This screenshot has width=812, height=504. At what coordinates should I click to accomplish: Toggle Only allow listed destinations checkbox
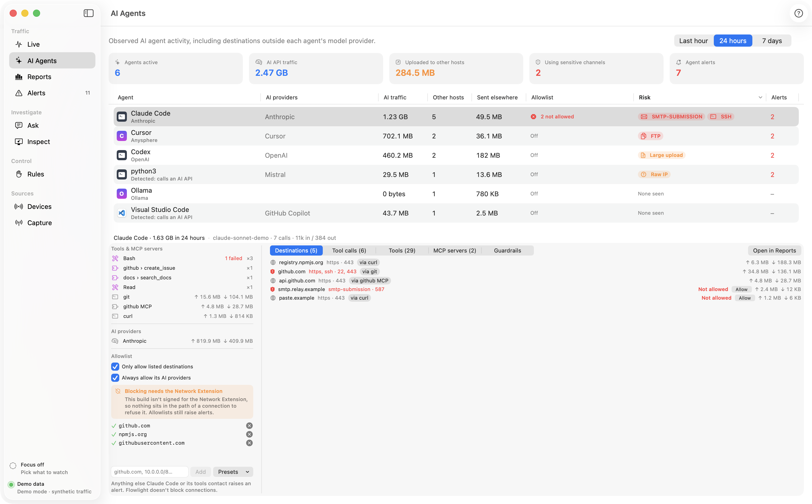coord(115,367)
